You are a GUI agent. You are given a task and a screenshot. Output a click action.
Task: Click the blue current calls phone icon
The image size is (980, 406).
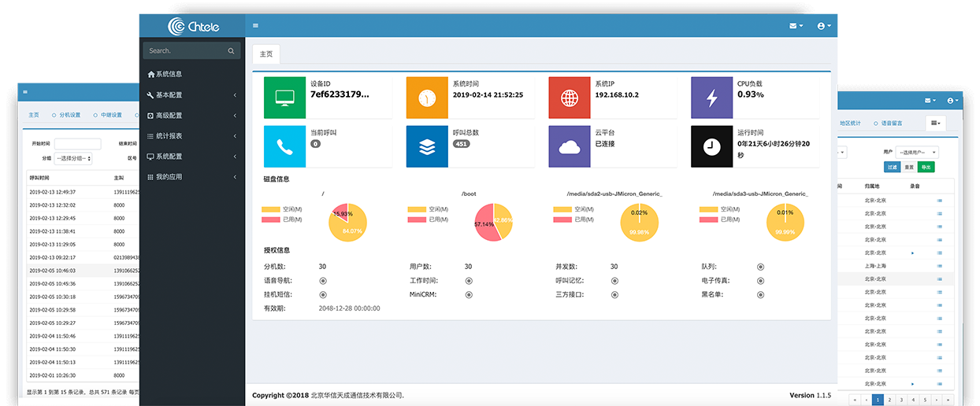[284, 146]
